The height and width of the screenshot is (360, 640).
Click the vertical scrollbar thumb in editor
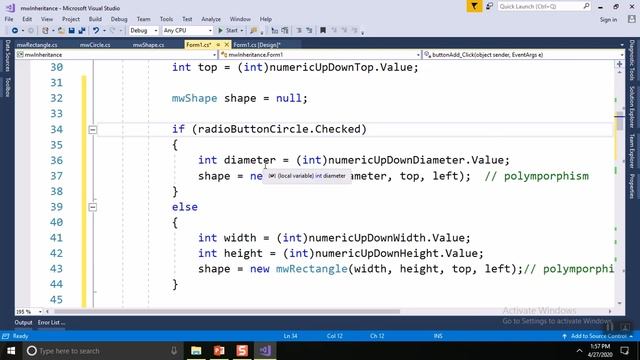620,122
